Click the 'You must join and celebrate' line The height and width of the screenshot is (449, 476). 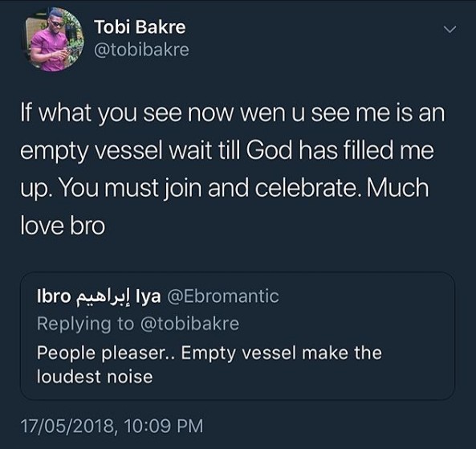point(208,188)
